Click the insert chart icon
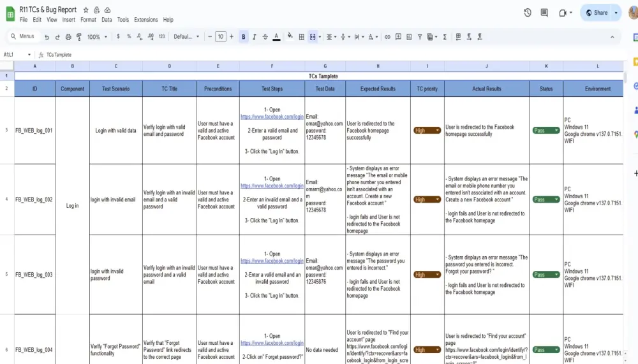Viewport: 638px width, 364px height. [409, 37]
